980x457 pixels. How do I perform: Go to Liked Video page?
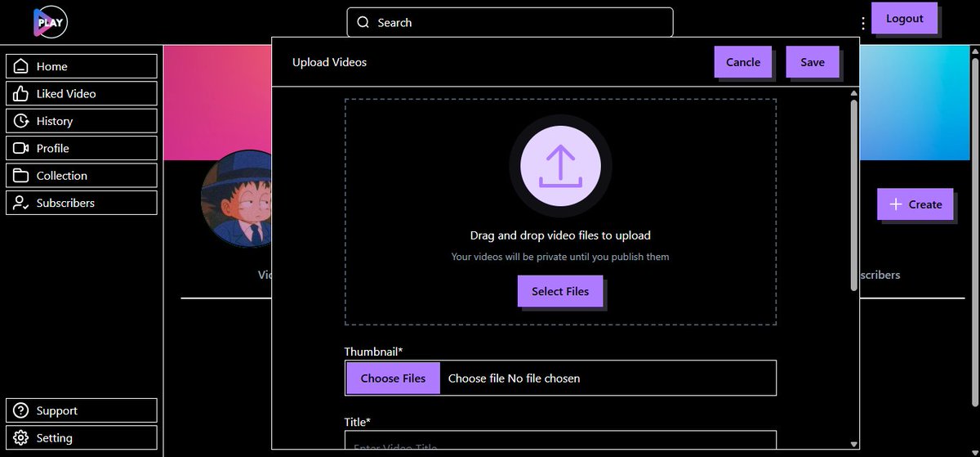point(82,93)
